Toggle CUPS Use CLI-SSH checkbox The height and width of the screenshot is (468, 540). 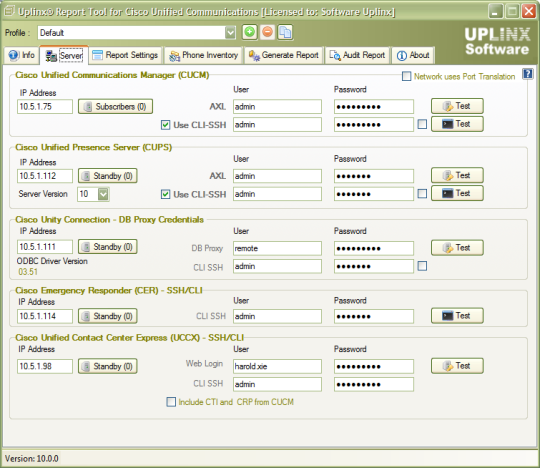(x=165, y=194)
